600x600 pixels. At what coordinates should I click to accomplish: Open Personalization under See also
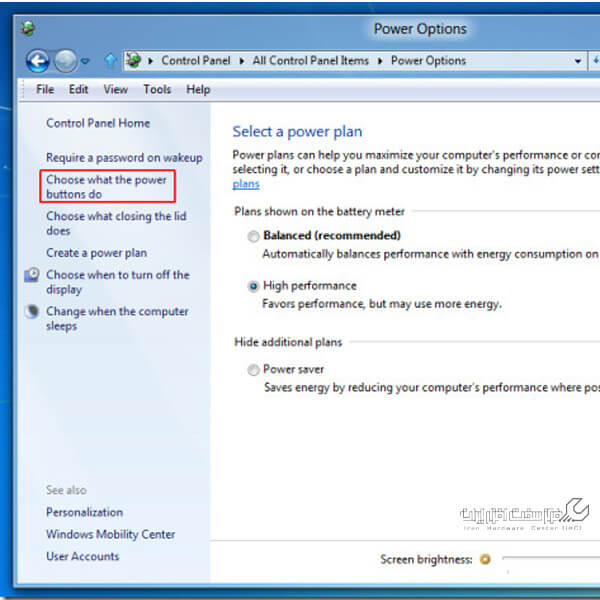point(85,512)
